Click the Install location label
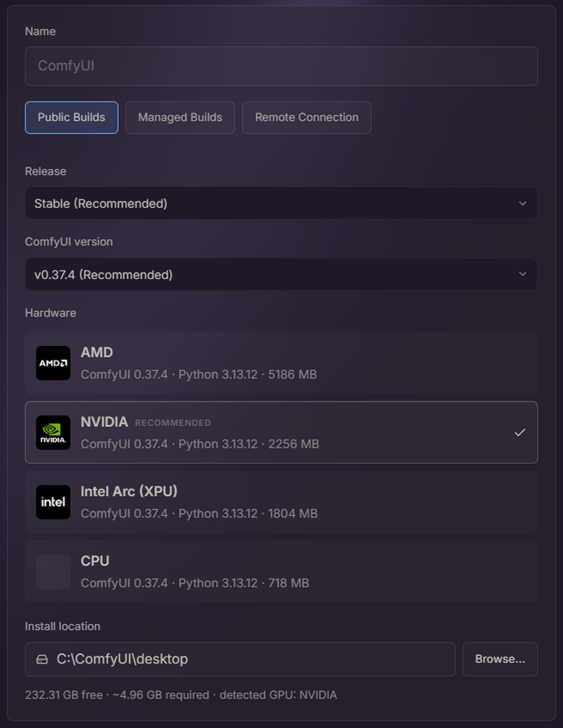Image resolution: width=563 pixels, height=728 pixels. (x=63, y=626)
